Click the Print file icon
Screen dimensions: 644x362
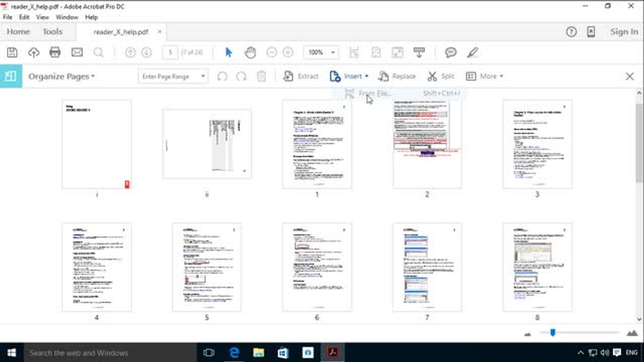[x=55, y=52]
